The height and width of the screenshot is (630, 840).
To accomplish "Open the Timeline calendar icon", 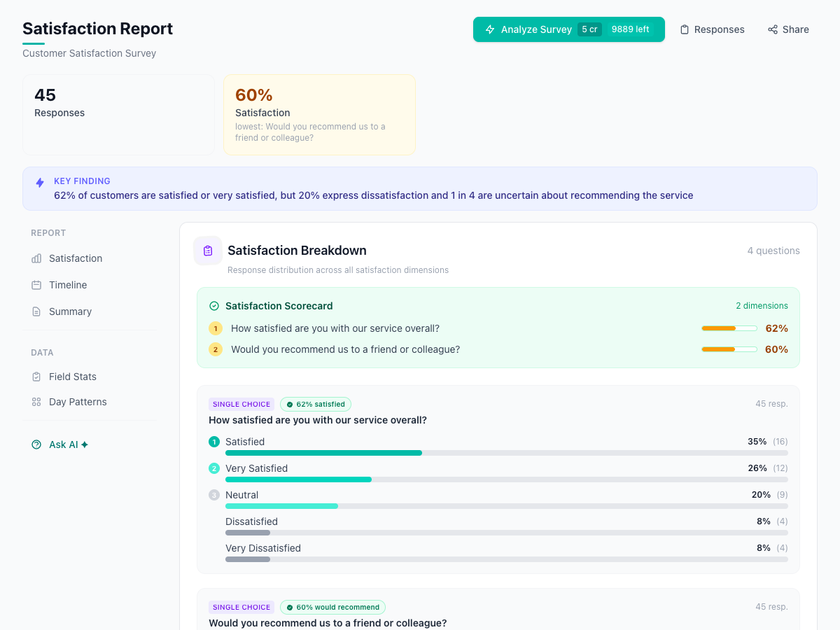I will click(36, 285).
